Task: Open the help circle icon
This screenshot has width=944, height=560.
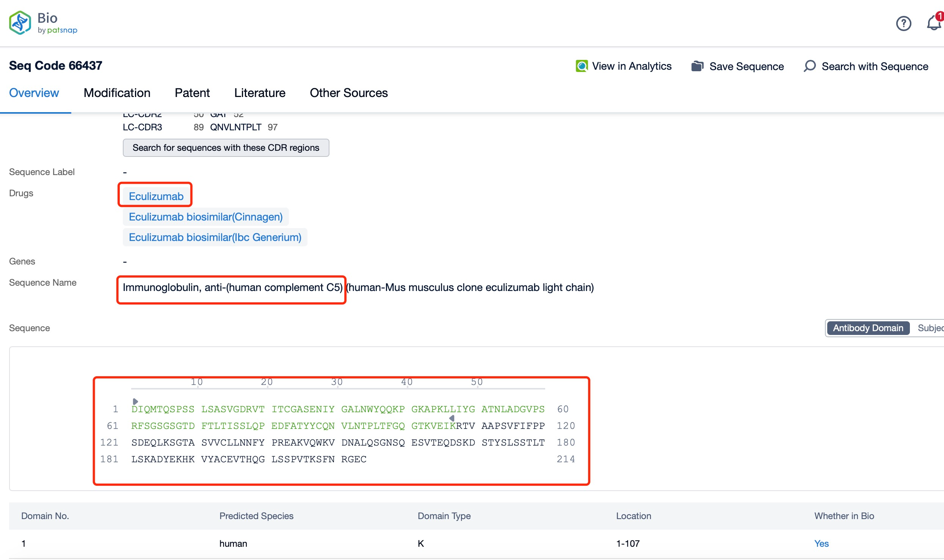Action: pyautogui.click(x=903, y=23)
